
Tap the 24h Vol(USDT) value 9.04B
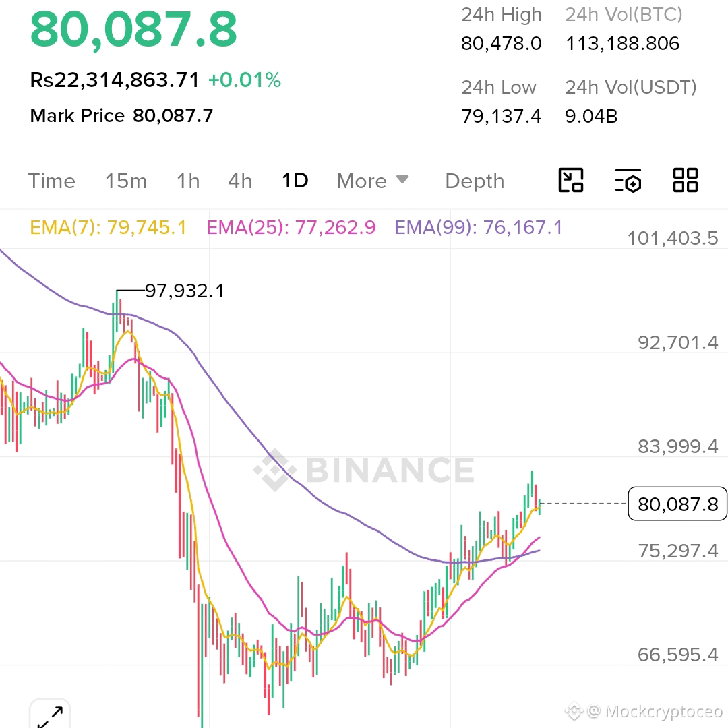[592, 116]
